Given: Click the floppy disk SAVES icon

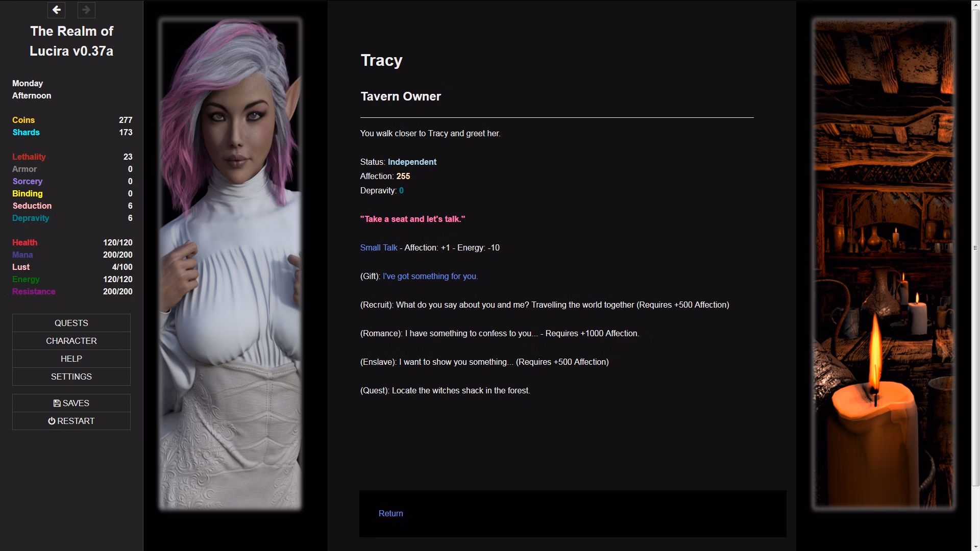Looking at the screenshot, I should pyautogui.click(x=57, y=403).
